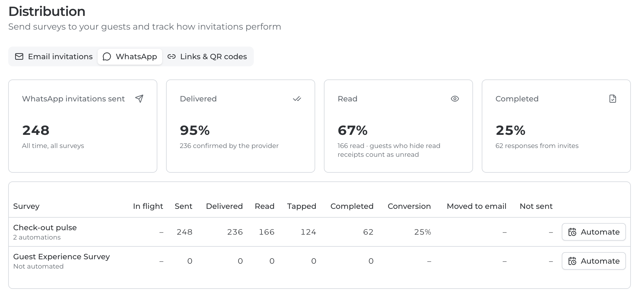Click the Survey column header
Image resolution: width=644 pixels, height=296 pixels.
pos(26,206)
